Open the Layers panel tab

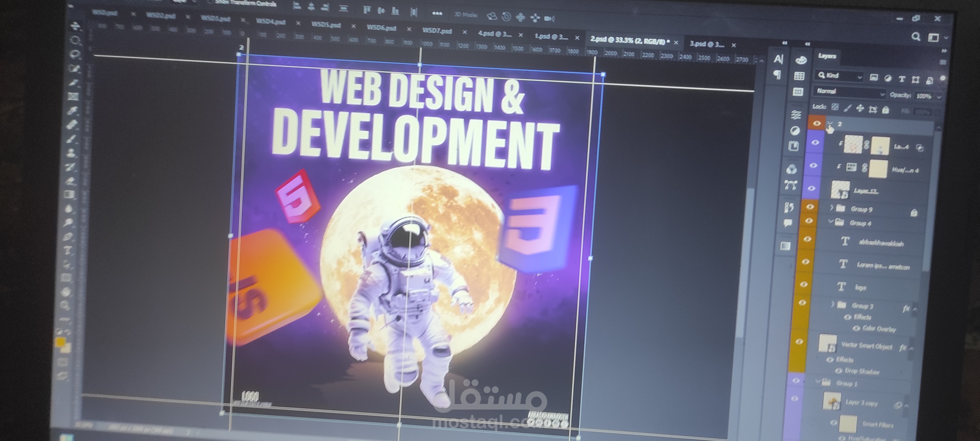click(827, 56)
